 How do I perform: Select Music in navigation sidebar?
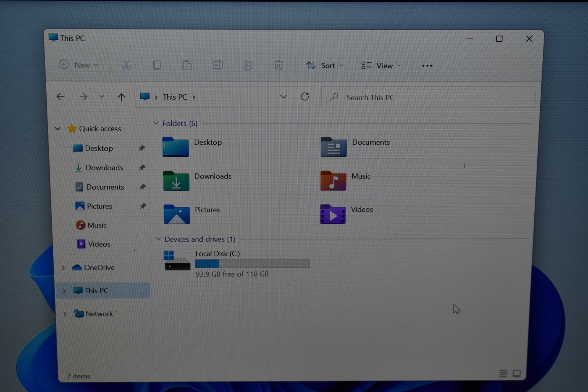point(97,225)
